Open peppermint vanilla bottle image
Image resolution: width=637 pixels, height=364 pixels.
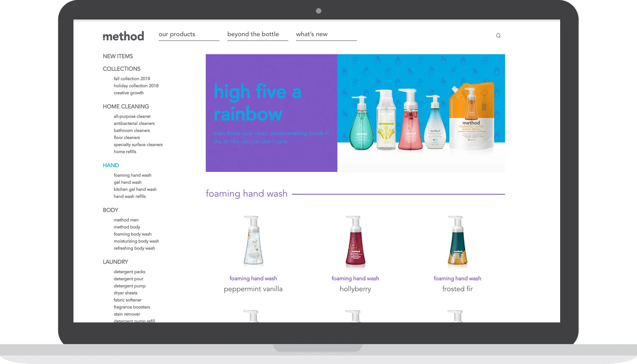point(253,241)
